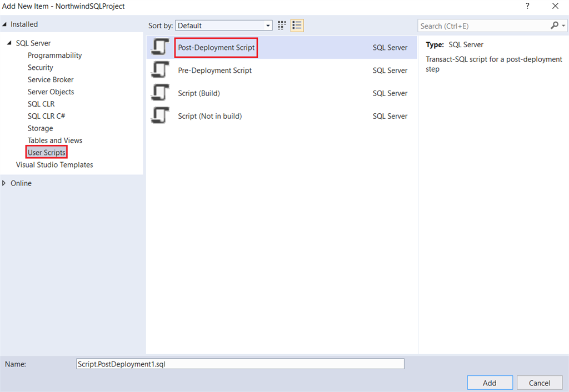Click inside the Name input field
569x392 pixels.
240,364
